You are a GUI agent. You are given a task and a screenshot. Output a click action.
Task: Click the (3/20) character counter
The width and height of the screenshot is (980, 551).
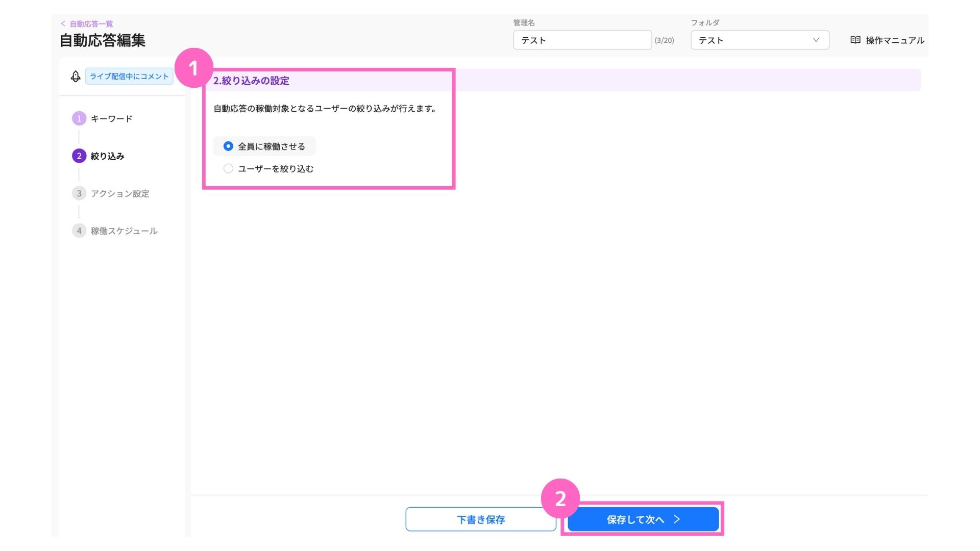click(664, 40)
